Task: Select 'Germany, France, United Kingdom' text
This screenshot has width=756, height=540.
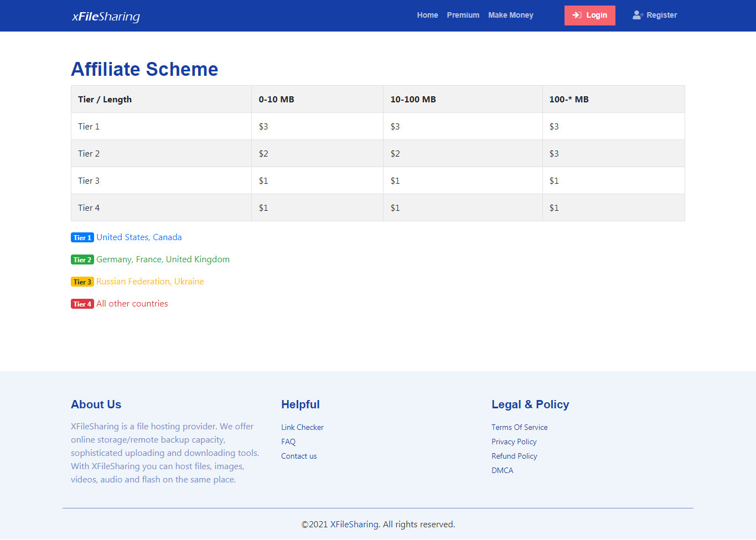Action: (x=163, y=259)
